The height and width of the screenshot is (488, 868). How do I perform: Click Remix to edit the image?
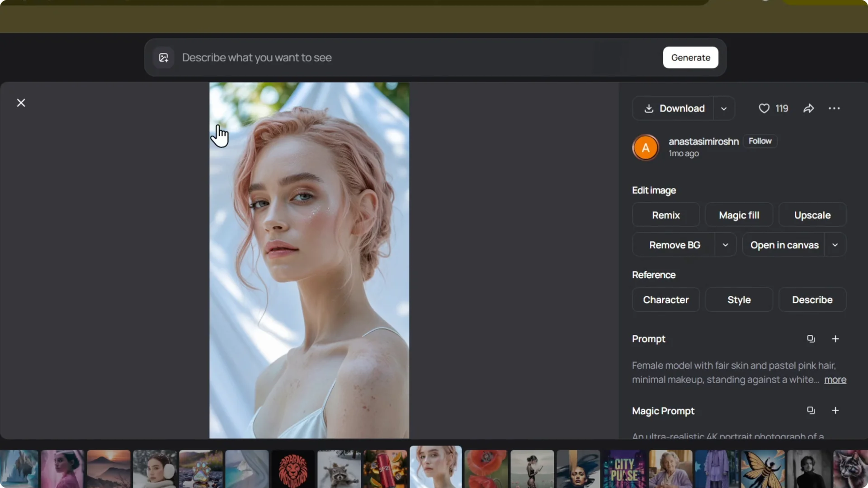tap(665, 215)
